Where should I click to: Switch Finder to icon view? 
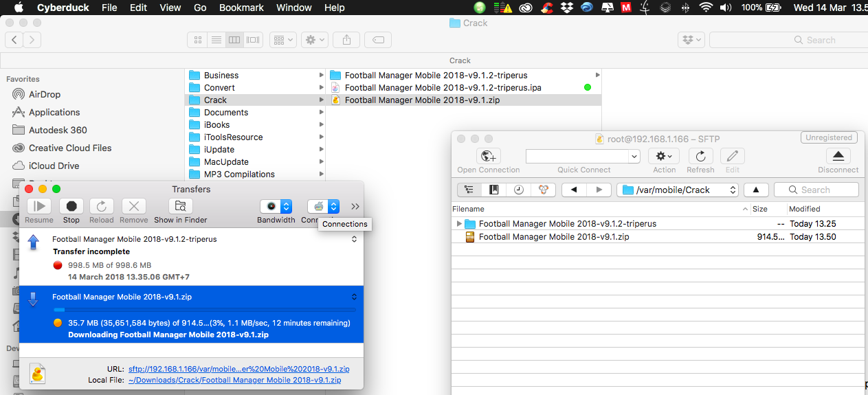pyautogui.click(x=198, y=40)
